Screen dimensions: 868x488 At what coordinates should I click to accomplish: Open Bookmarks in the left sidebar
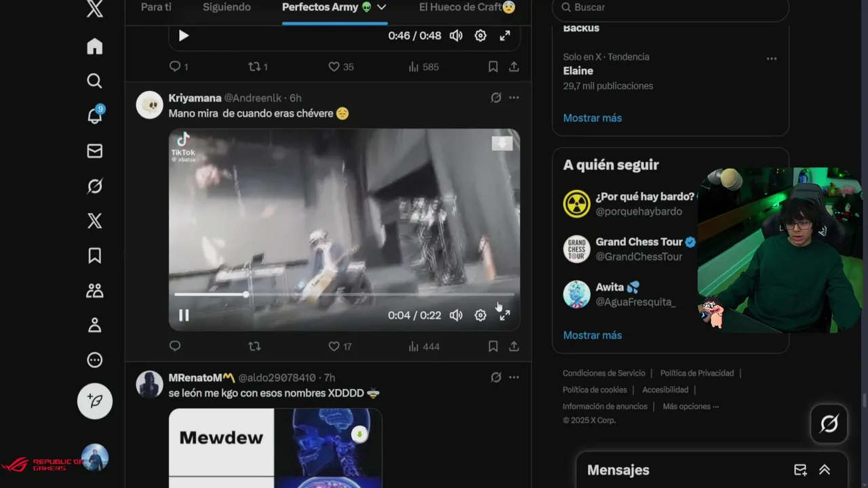point(95,256)
